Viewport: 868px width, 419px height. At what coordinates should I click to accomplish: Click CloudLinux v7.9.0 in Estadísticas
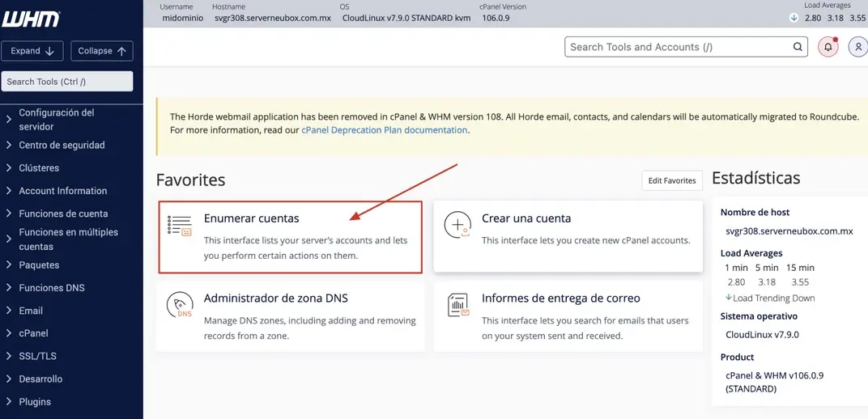point(762,334)
